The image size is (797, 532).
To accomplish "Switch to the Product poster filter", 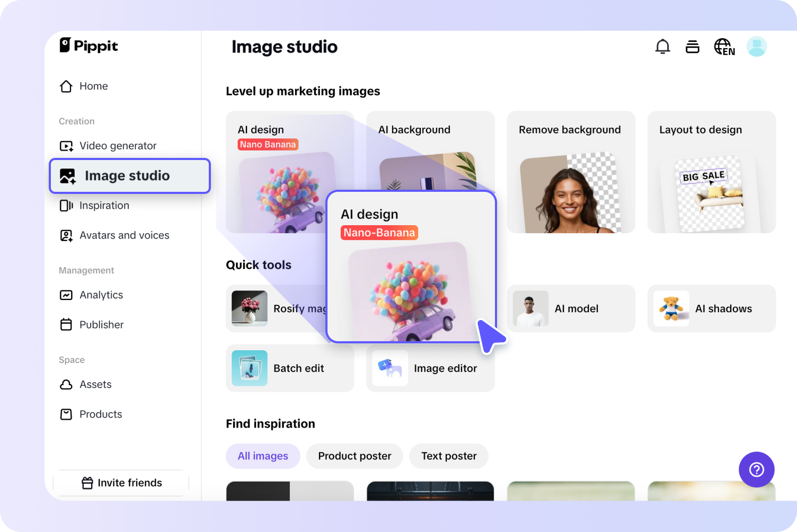I will pyautogui.click(x=354, y=456).
